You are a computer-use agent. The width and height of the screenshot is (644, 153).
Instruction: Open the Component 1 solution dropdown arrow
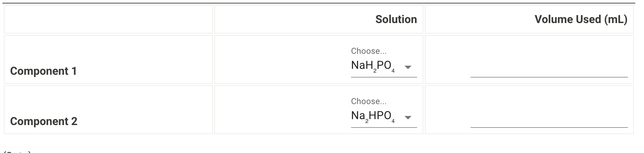click(408, 67)
